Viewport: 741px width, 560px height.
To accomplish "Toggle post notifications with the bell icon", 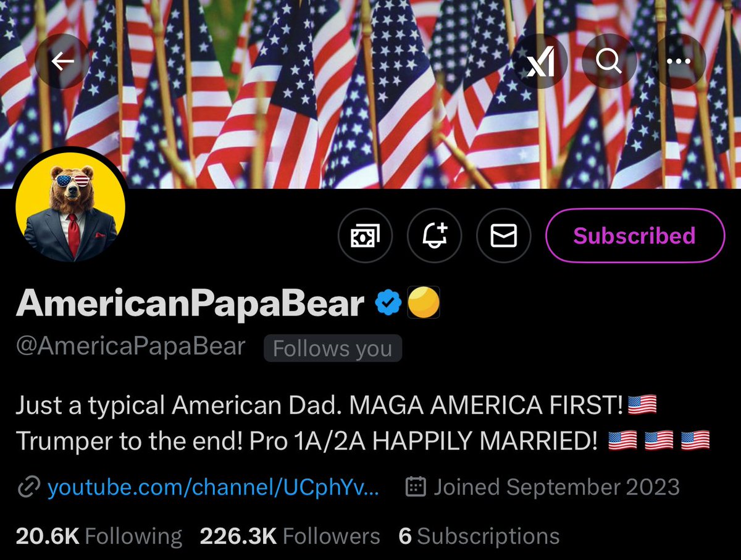I will pos(434,236).
